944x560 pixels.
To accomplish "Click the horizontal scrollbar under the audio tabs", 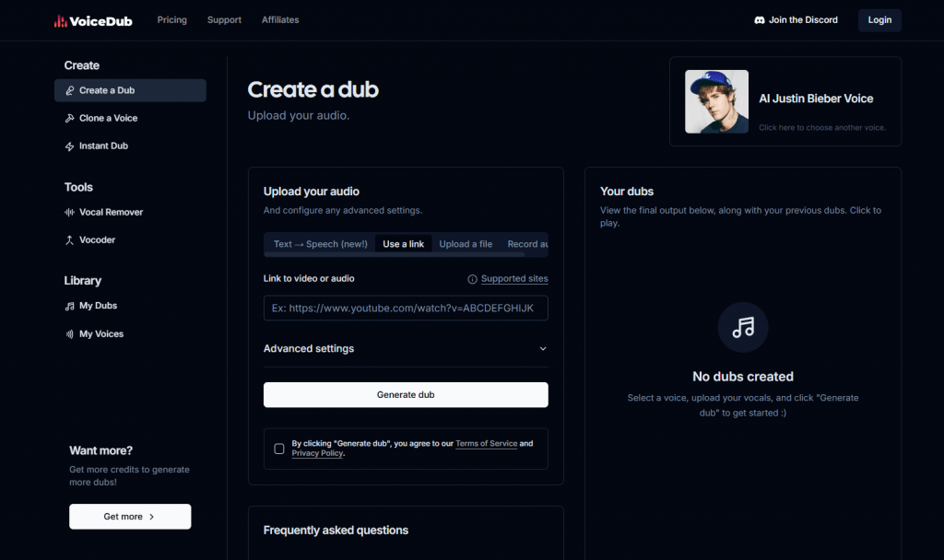I will coord(395,255).
